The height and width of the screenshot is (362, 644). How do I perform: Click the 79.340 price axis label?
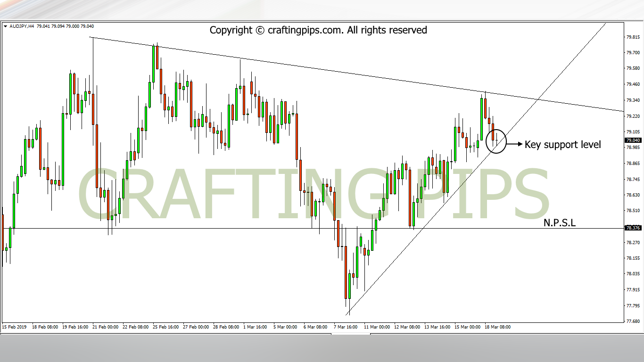click(633, 100)
